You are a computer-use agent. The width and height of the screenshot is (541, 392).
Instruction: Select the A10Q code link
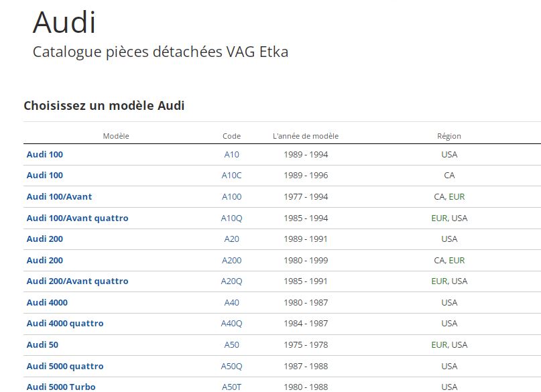click(x=231, y=218)
